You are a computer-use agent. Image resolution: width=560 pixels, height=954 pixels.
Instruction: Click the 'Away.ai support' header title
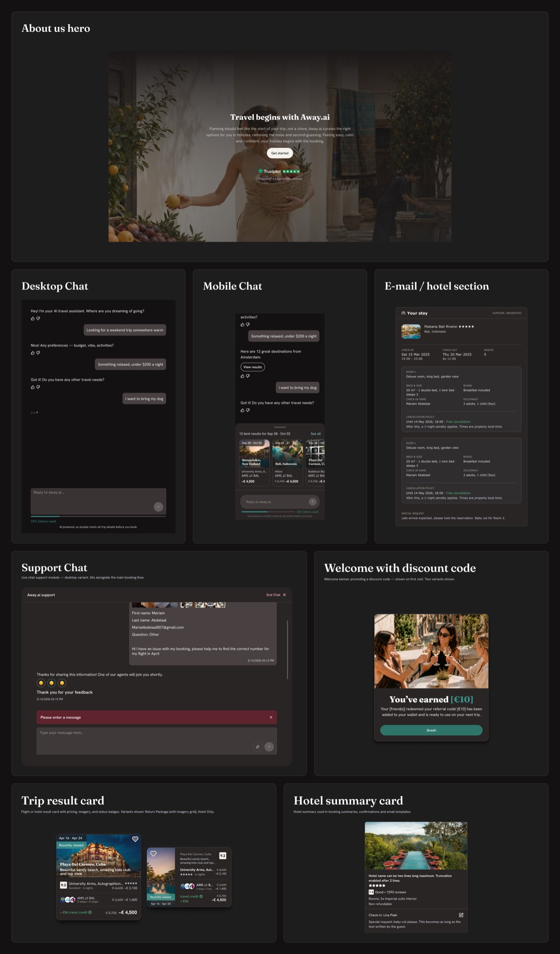(41, 595)
